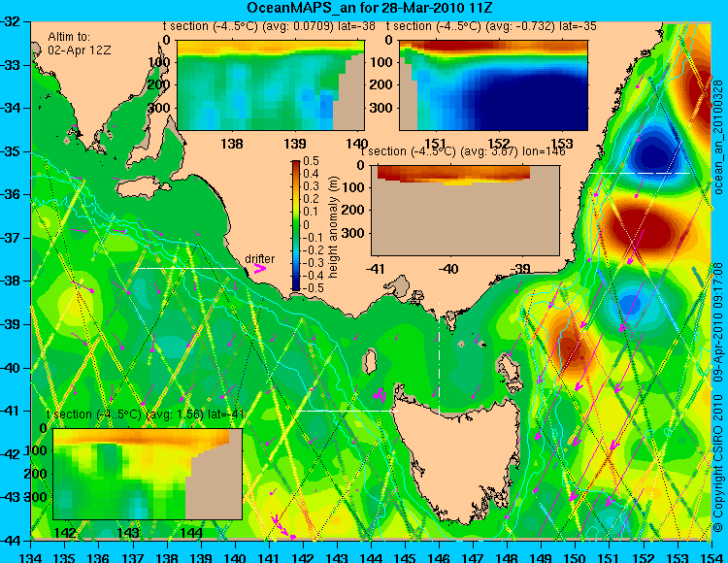The image size is (728, 563).
Task: Click the 'height anomaly (m)' axis label
Action: (x=333, y=227)
